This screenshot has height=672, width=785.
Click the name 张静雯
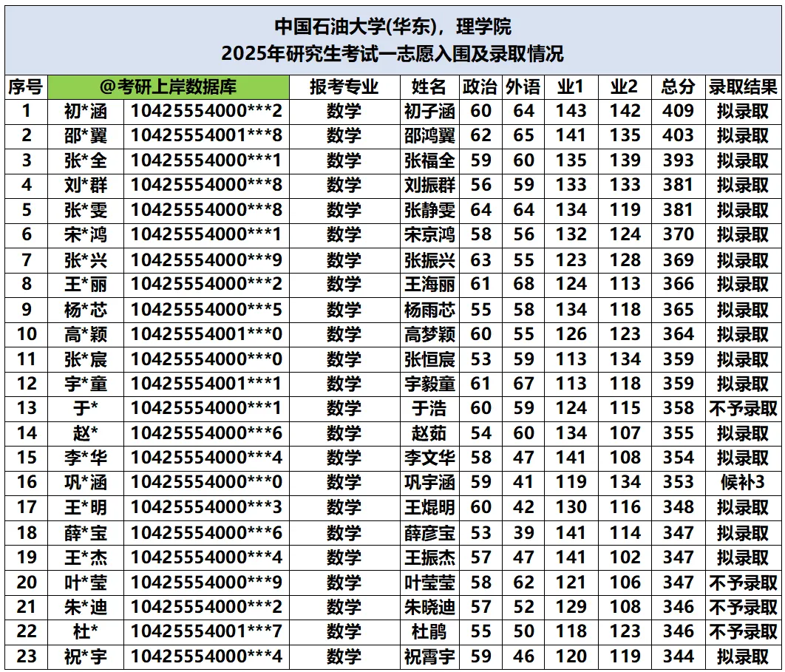[429, 210]
